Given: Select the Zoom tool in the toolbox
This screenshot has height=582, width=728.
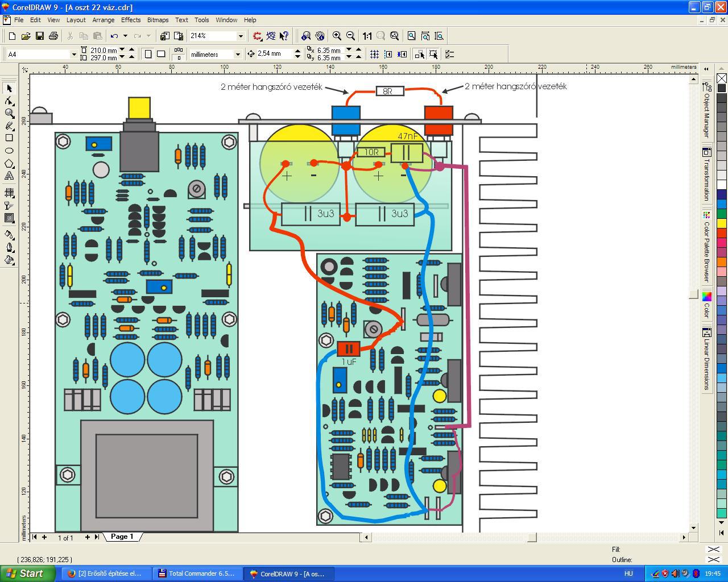Looking at the screenshot, I should [x=9, y=113].
